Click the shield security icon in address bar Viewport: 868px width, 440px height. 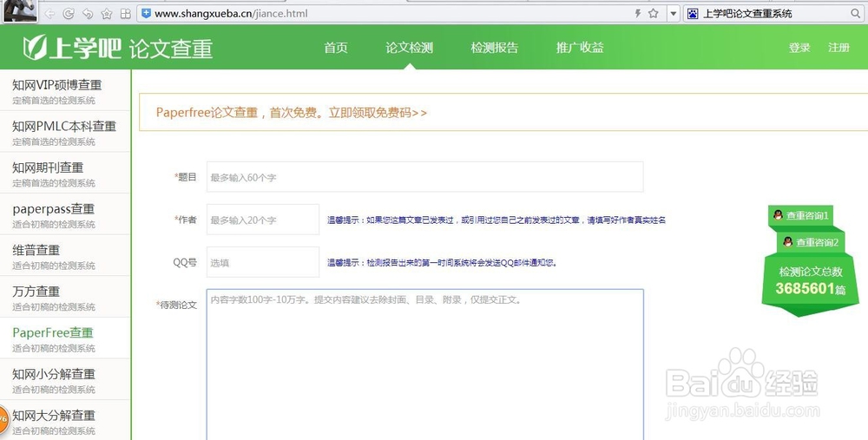point(146,13)
